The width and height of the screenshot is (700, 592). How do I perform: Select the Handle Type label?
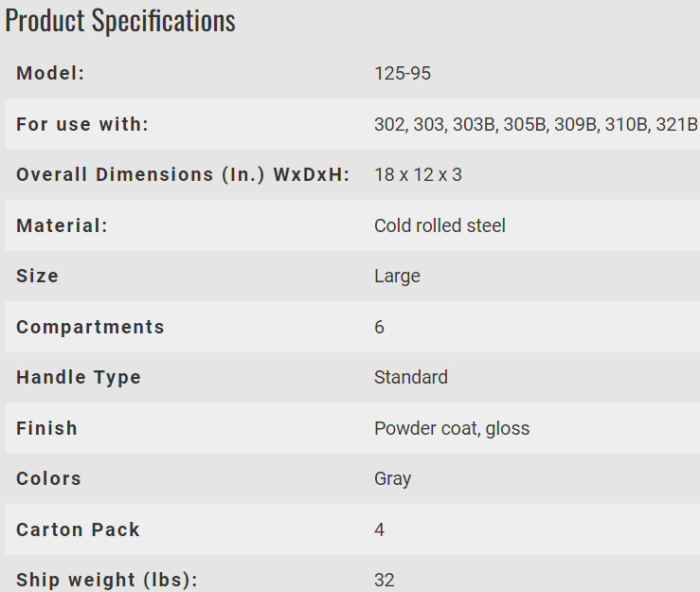point(79,378)
